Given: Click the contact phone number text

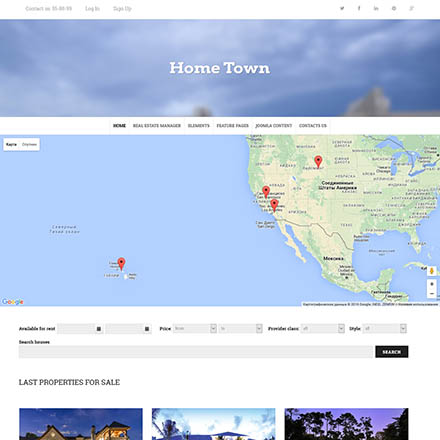Looking at the screenshot, I should (x=49, y=9).
